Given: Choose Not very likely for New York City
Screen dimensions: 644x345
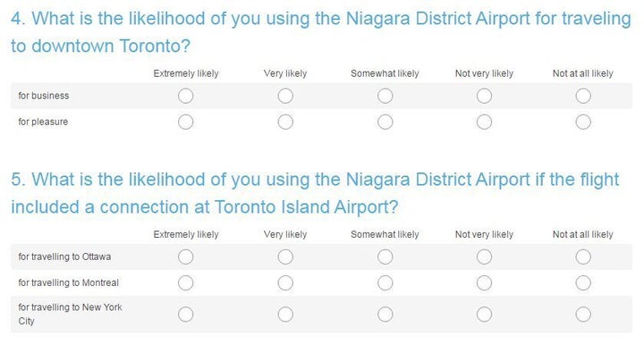Looking at the screenshot, I should [x=484, y=315].
